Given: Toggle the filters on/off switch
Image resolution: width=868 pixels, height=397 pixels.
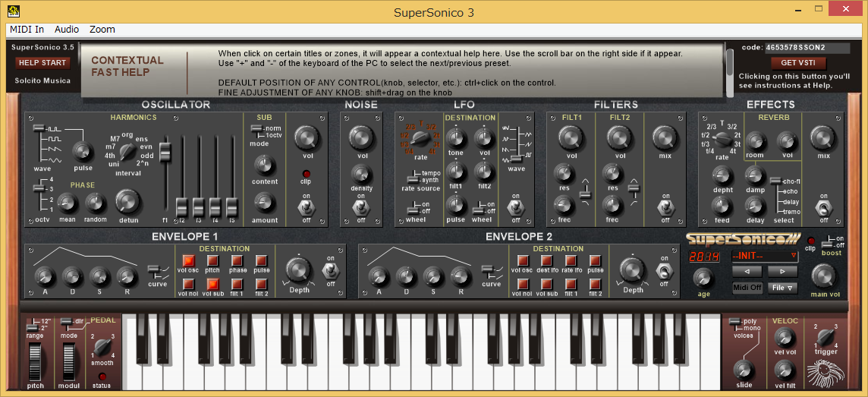Looking at the screenshot, I should 665,208.
